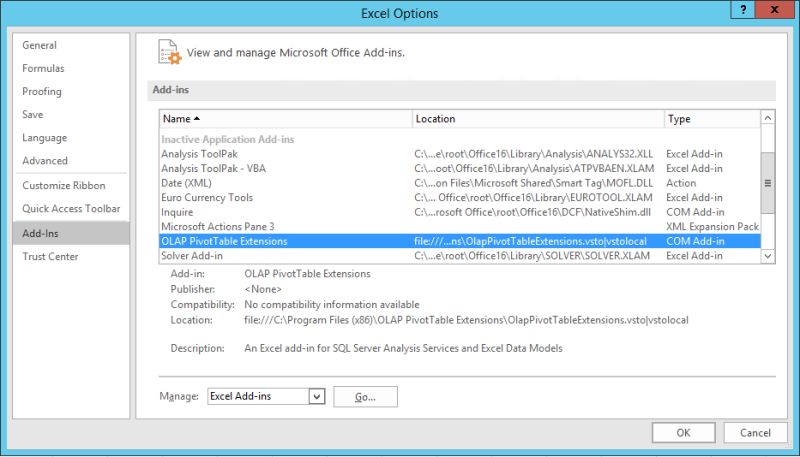Screen dimensions: 800x457
Task: Select OLAP PivotTable Extensions row
Action: click(460, 241)
